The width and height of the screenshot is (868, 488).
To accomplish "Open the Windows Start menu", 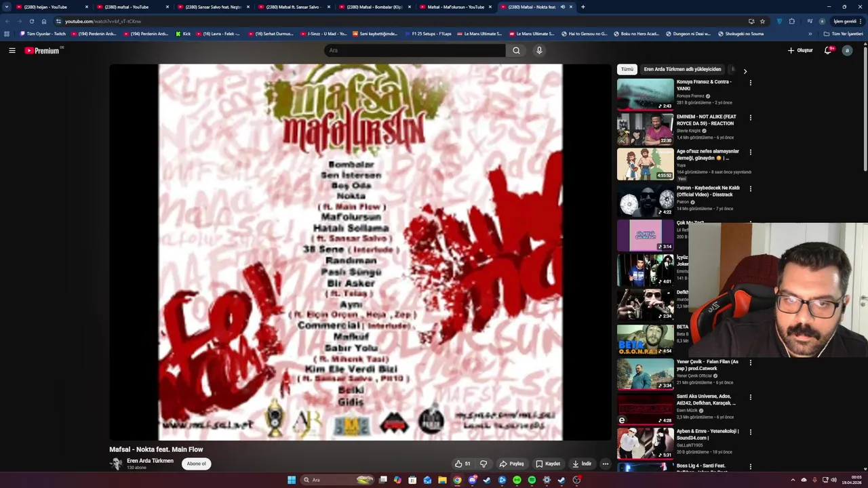I will pyautogui.click(x=292, y=480).
